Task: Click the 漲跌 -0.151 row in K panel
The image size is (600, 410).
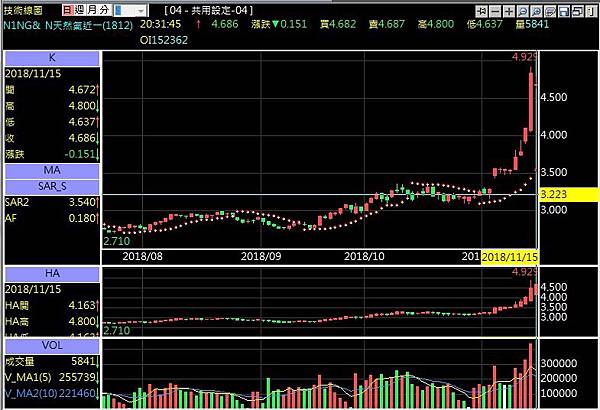Action: point(52,154)
